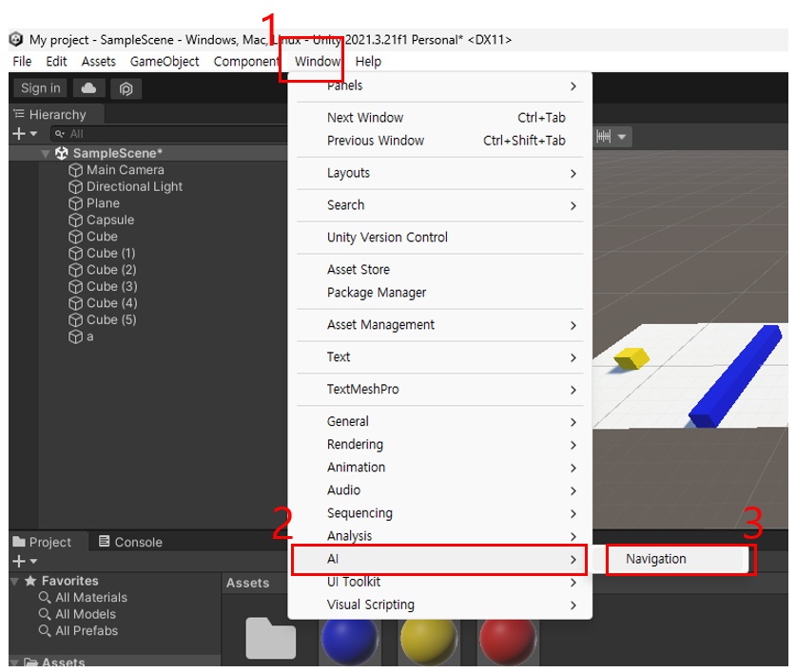Image resolution: width=796 pixels, height=672 pixels.
Task: Click the All Prefabs search icon
Action: click(45, 631)
